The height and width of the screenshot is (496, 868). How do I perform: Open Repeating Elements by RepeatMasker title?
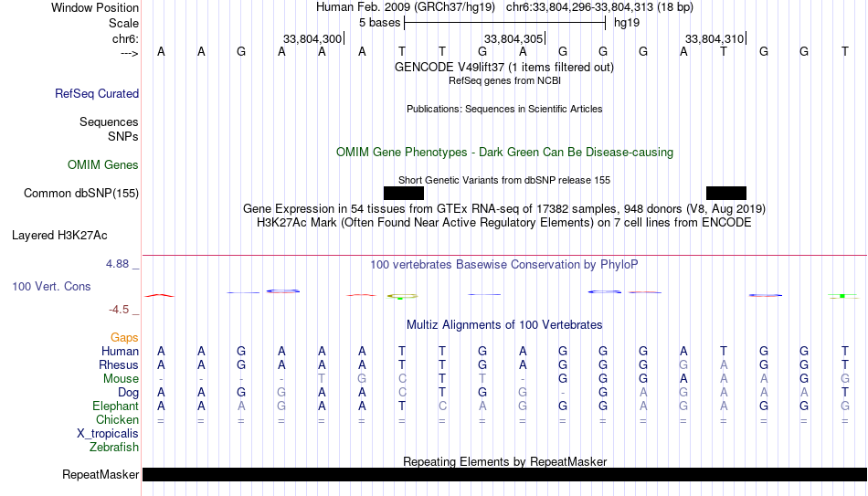[x=504, y=461]
